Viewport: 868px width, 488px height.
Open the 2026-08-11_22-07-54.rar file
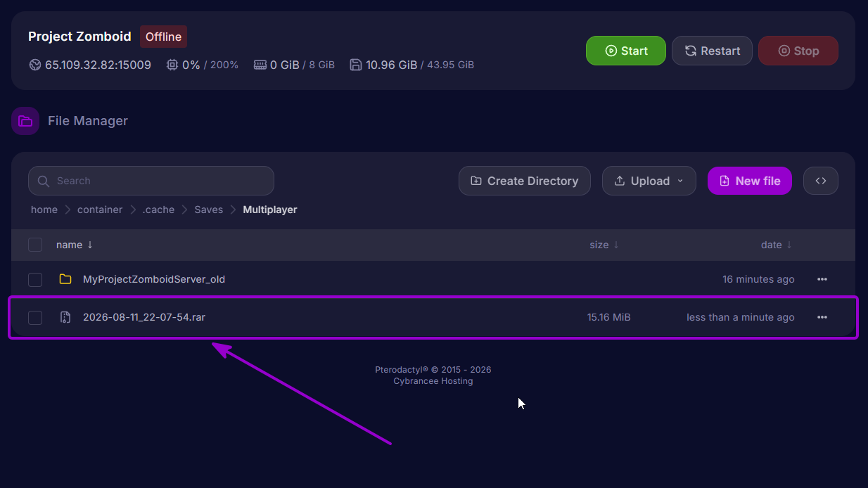(144, 317)
